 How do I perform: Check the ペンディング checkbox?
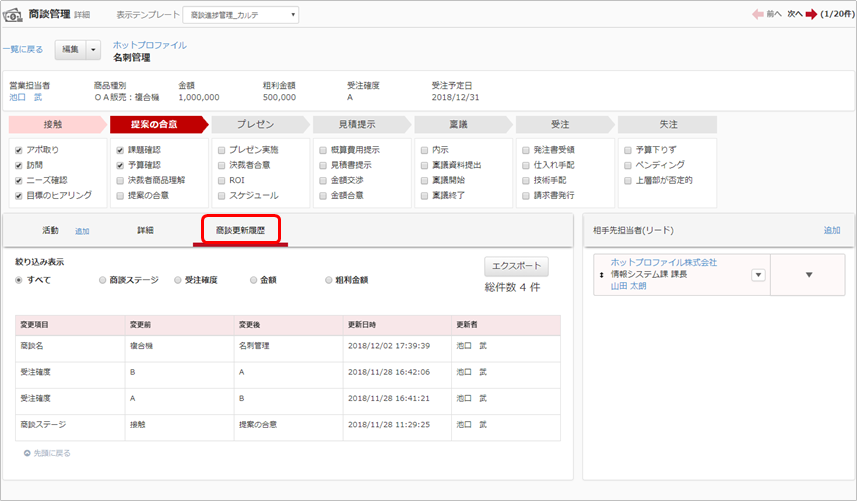coord(627,166)
